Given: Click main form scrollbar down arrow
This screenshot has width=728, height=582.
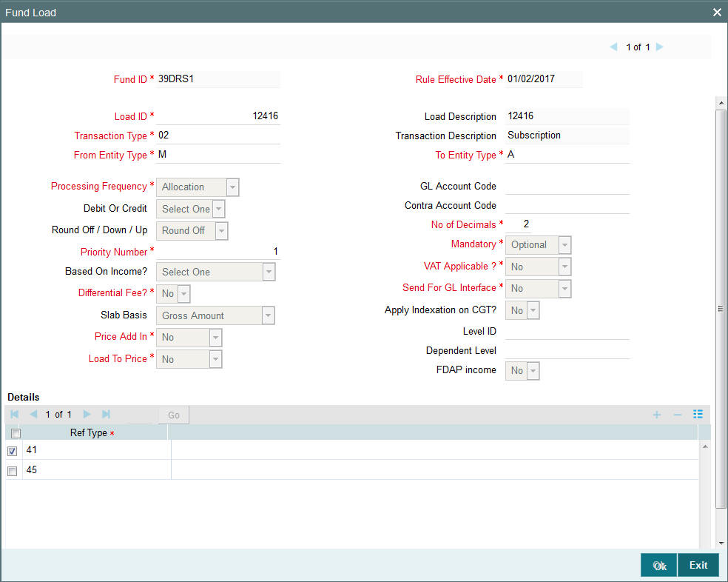Looking at the screenshot, I should point(721,543).
